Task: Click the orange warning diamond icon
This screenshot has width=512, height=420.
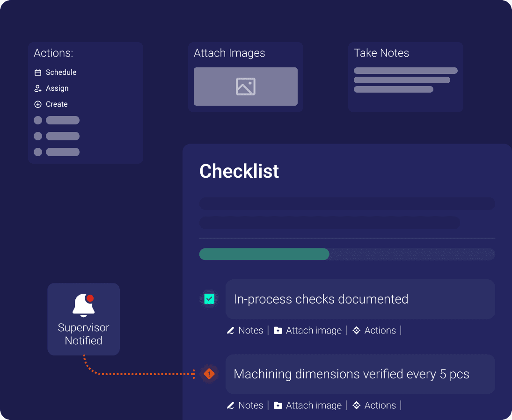Action: [209, 374]
